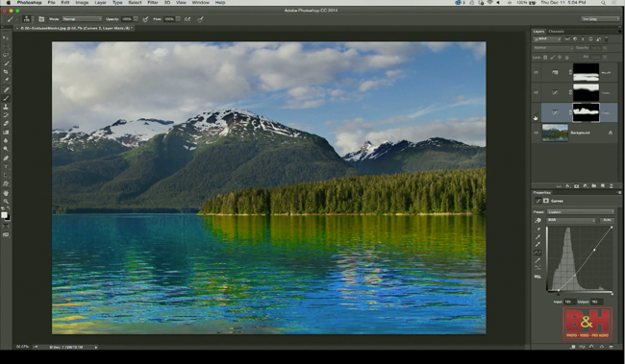625x364 pixels.
Task: Toggle lock transparent pixels
Action: click(x=545, y=58)
